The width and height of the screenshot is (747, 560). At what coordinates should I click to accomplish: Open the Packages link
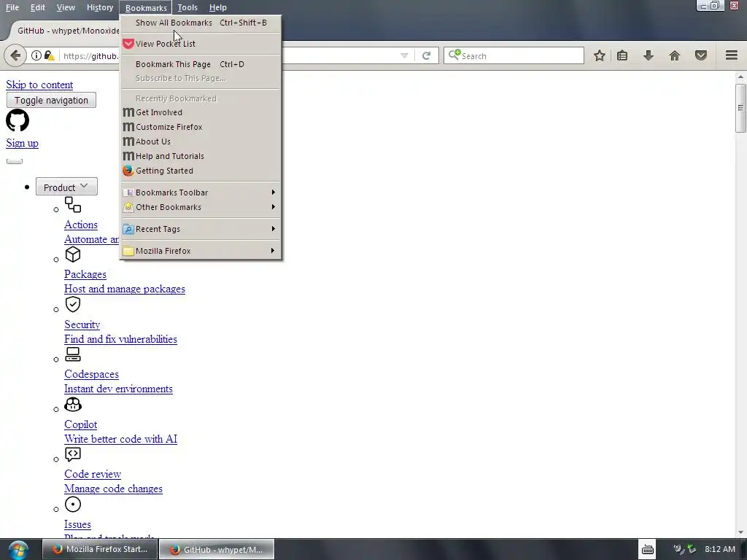coord(85,274)
